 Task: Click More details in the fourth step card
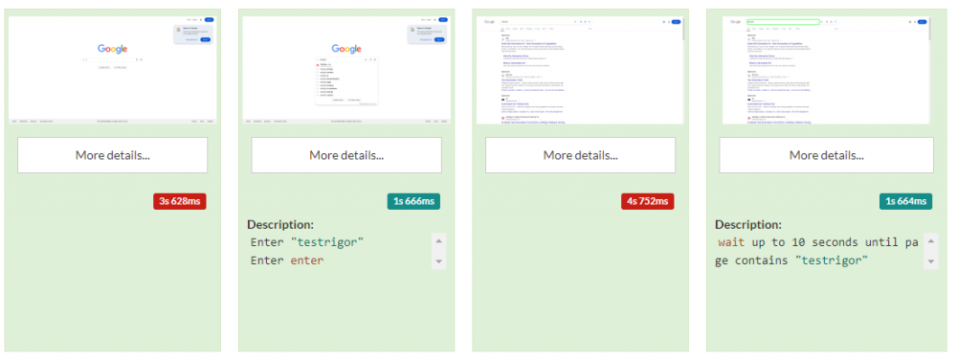click(x=826, y=155)
